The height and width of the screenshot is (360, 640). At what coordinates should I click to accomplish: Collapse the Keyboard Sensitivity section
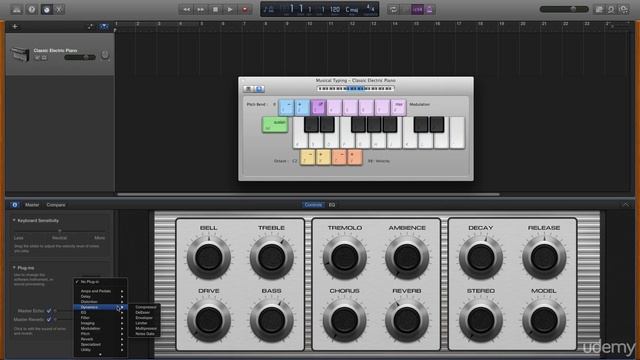click(x=14, y=220)
